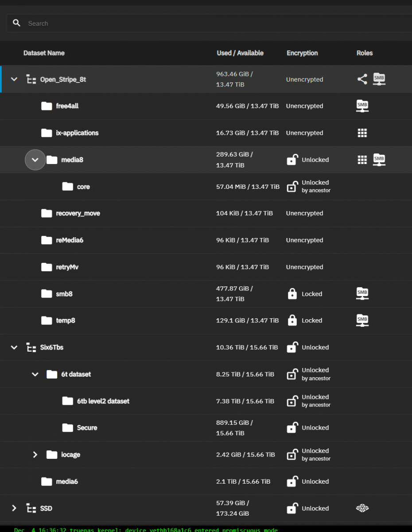Click the Used / Available column header
Viewport: 412px width, 532px height.
click(x=240, y=53)
